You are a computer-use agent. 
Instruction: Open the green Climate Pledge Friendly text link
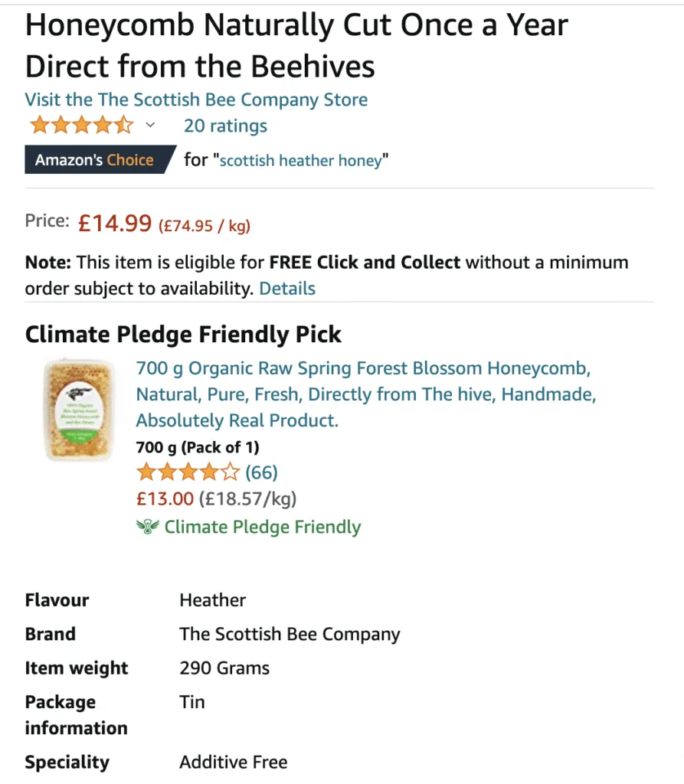262,527
